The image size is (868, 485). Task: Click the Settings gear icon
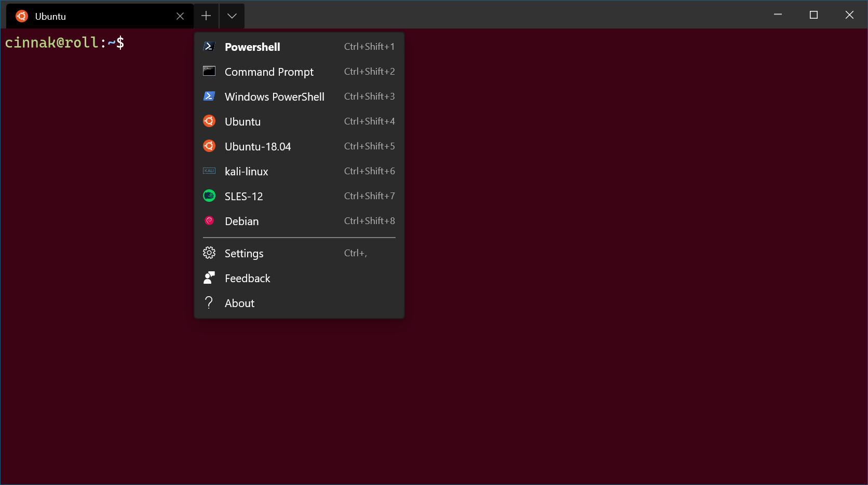[209, 253]
